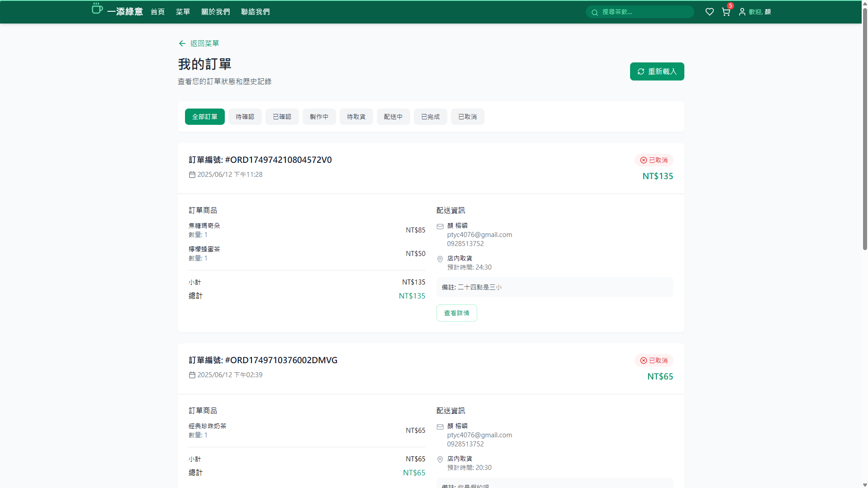Image resolution: width=868 pixels, height=488 pixels.
Task: Click the user profile icon
Action: tap(742, 12)
